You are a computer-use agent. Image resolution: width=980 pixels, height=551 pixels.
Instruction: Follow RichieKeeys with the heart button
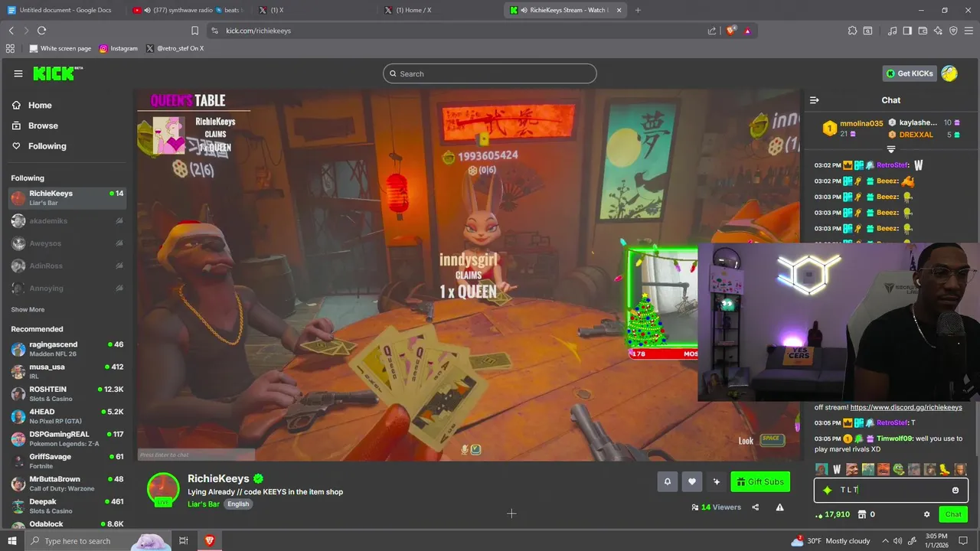[691, 481]
